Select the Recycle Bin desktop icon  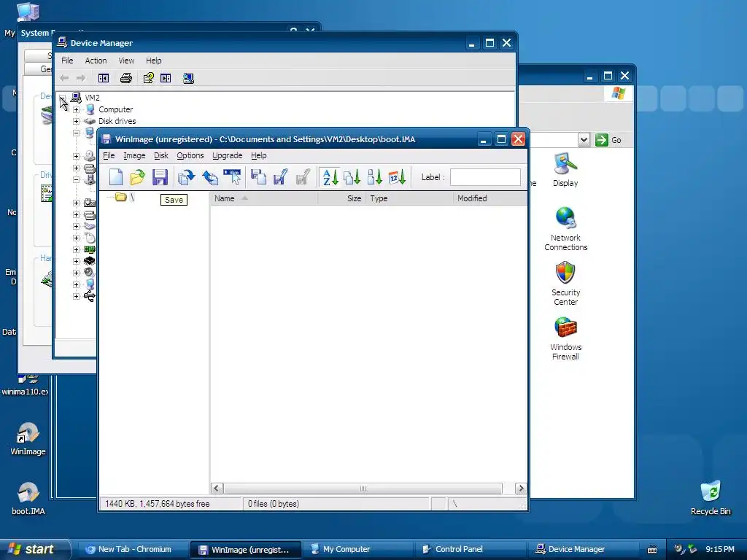click(x=711, y=497)
